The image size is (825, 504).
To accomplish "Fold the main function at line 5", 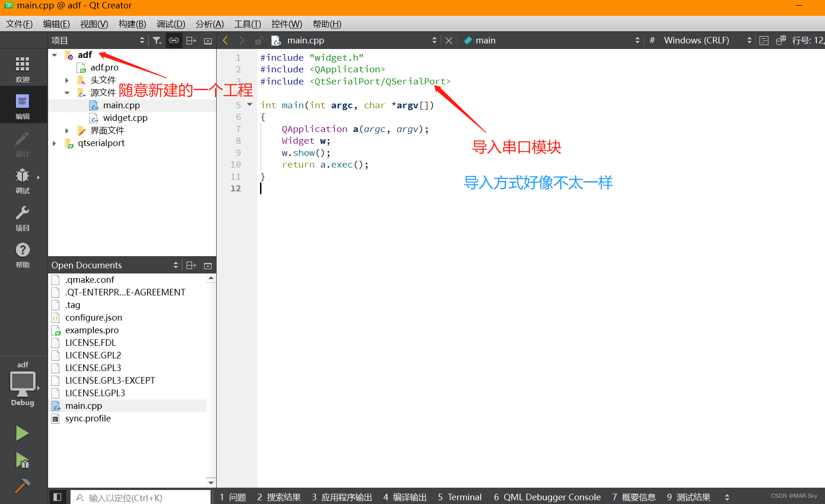I will (x=250, y=105).
